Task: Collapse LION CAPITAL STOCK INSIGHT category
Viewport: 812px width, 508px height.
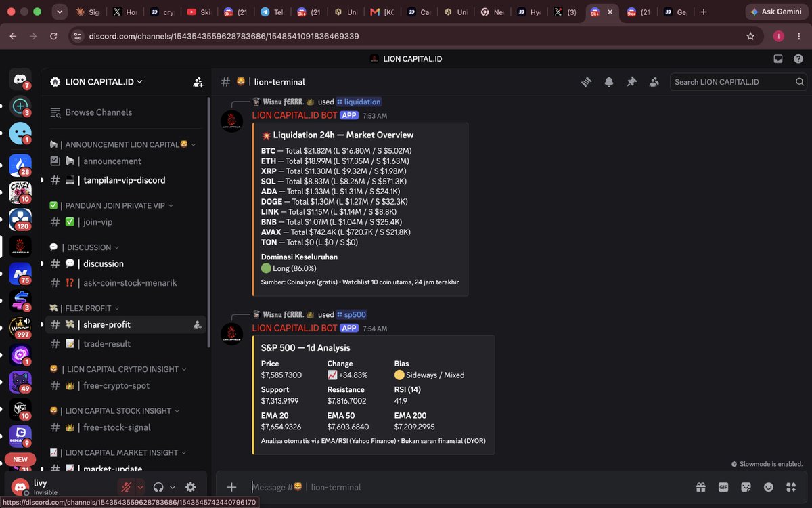Action: (x=115, y=411)
